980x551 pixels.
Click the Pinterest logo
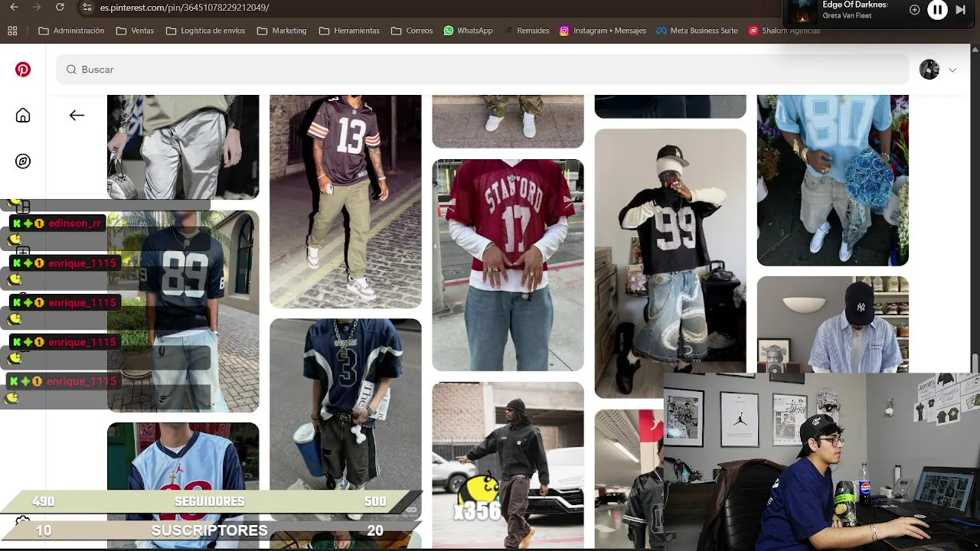[x=23, y=70]
